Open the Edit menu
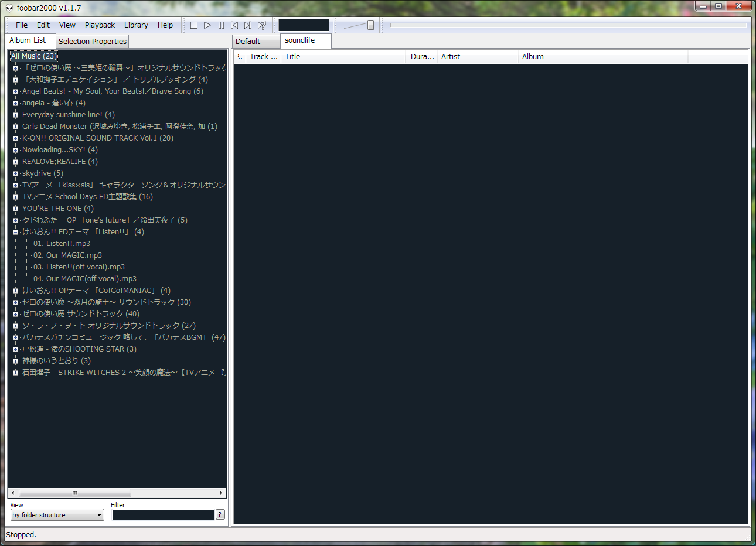Viewport: 756px width, 546px height. click(43, 25)
